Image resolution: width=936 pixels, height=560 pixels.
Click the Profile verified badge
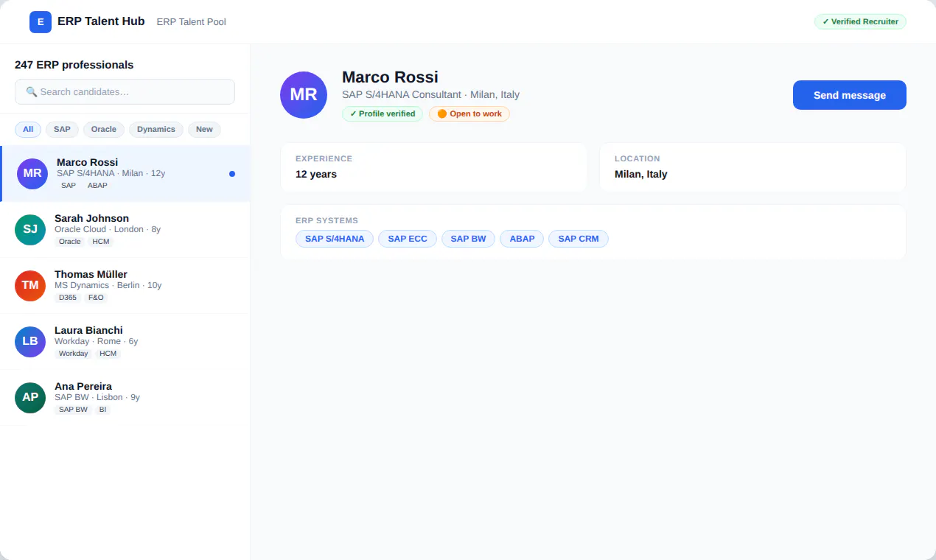point(383,114)
